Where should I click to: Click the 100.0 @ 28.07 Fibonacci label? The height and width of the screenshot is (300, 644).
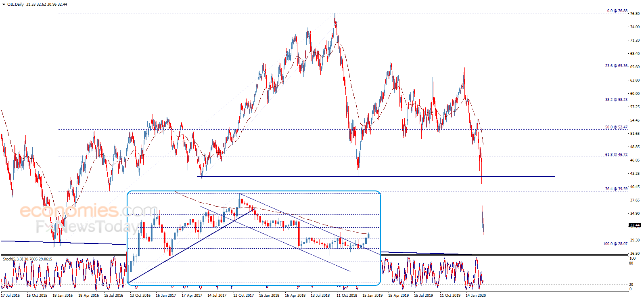point(615,244)
